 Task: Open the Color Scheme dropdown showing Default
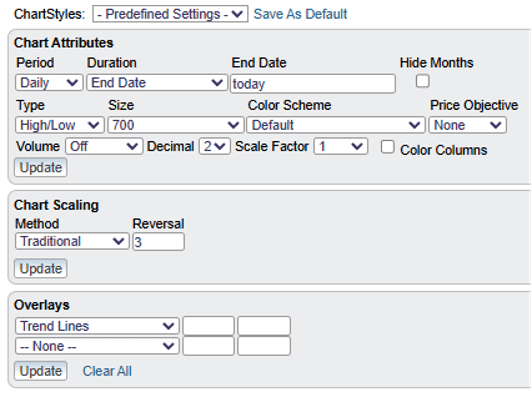click(336, 125)
